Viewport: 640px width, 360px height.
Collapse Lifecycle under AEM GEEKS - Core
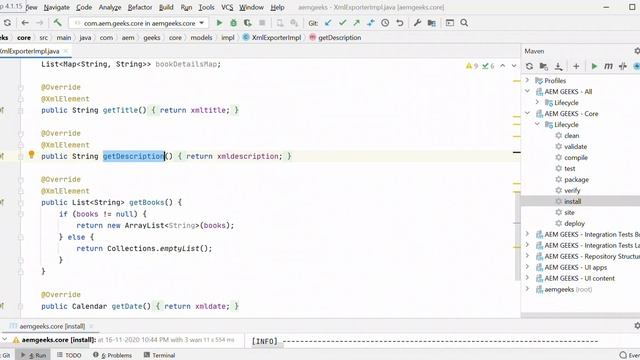click(538, 124)
